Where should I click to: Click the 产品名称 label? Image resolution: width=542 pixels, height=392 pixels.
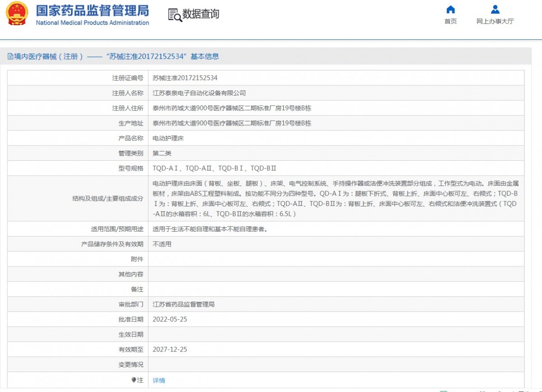click(x=131, y=138)
